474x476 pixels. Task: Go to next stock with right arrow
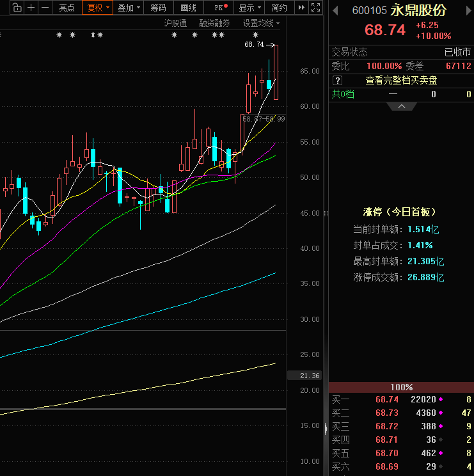469,11
